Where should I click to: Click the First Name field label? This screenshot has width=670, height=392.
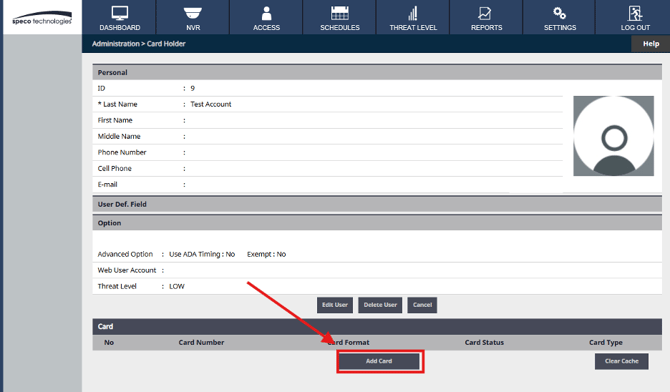click(x=115, y=121)
